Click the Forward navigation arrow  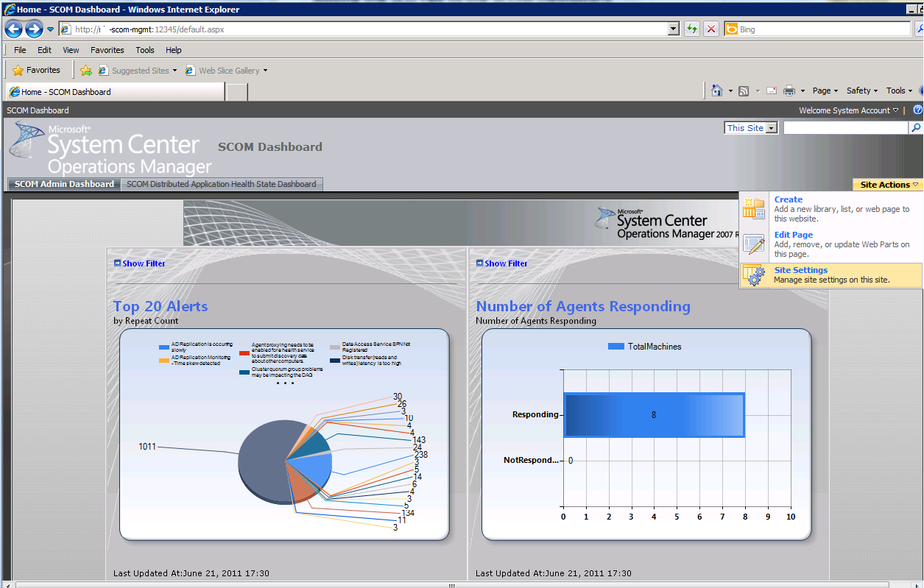[33, 29]
